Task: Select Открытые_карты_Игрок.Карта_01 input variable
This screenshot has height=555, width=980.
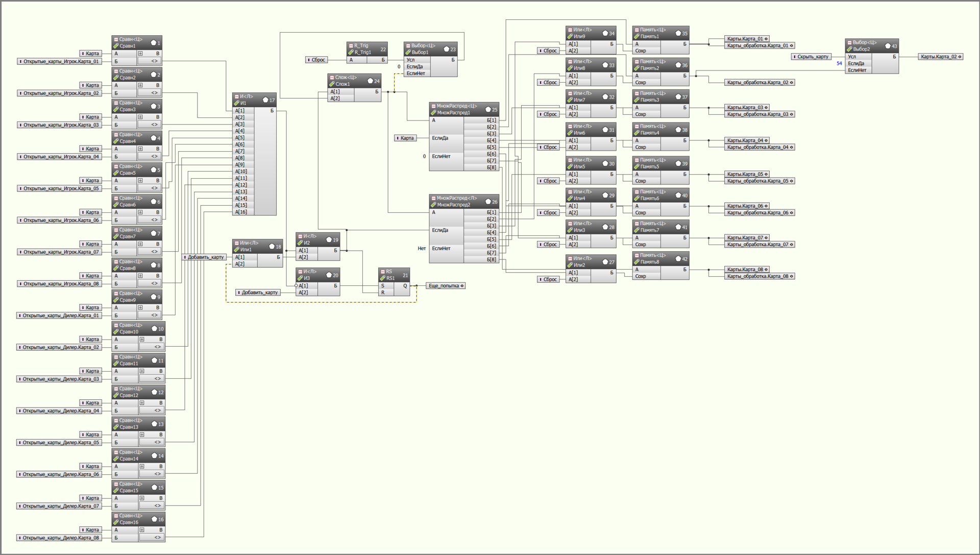Action: click(60, 61)
